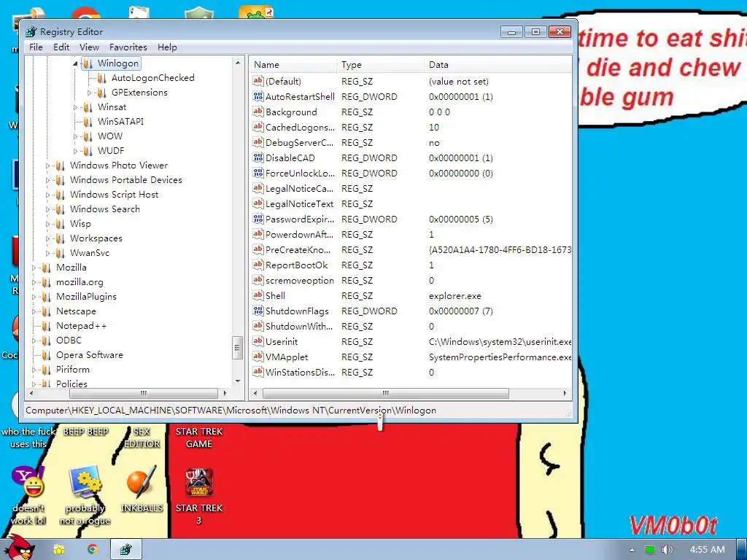
Task: Click Registry Editor title bar icon
Action: (31, 32)
